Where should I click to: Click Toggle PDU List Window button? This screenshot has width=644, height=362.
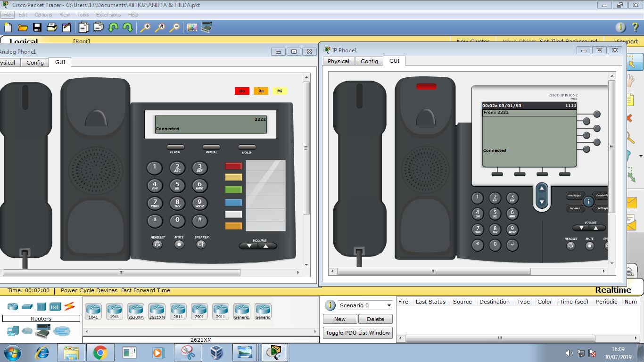tap(358, 333)
